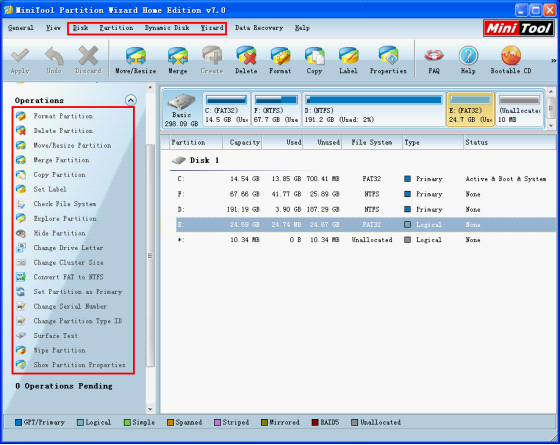Choose Hide Partition operation
560x445 pixels.
coord(59,233)
